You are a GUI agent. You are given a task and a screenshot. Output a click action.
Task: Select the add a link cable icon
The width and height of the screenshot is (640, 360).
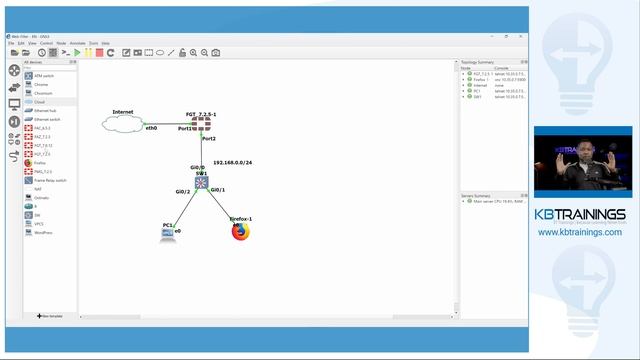click(14, 156)
